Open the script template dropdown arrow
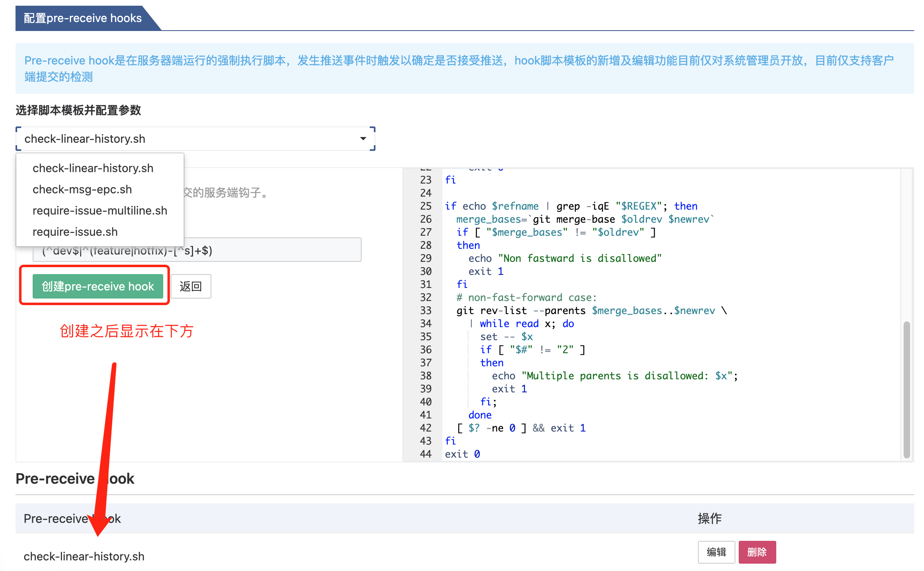Image resolution: width=924 pixels, height=571 pixels. point(363,139)
